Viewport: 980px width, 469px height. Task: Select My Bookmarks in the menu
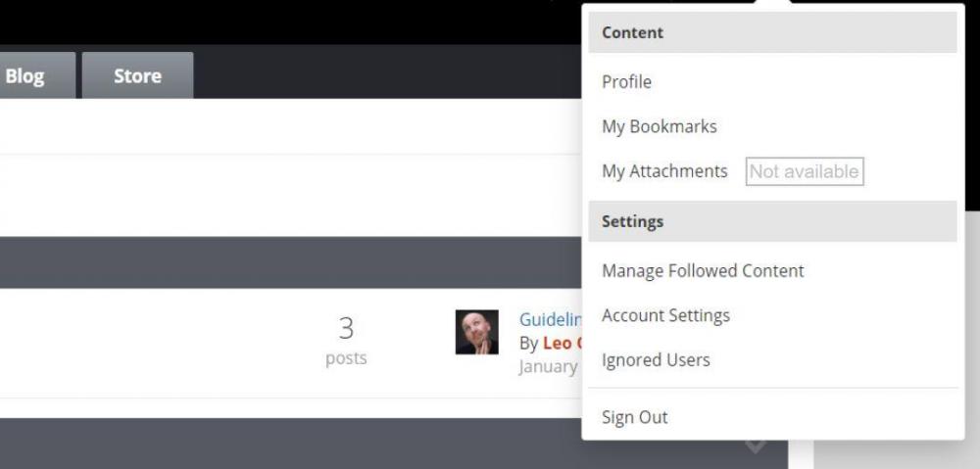click(x=659, y=126)
